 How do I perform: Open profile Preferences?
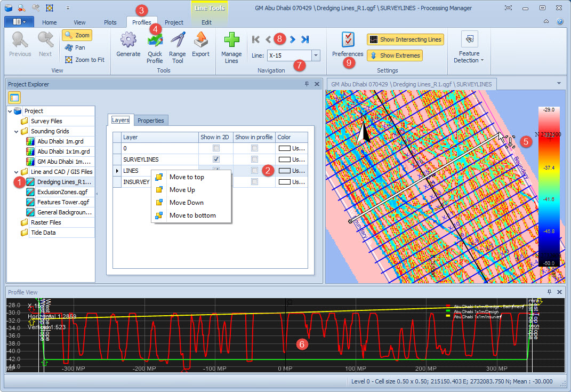(348, 44)
